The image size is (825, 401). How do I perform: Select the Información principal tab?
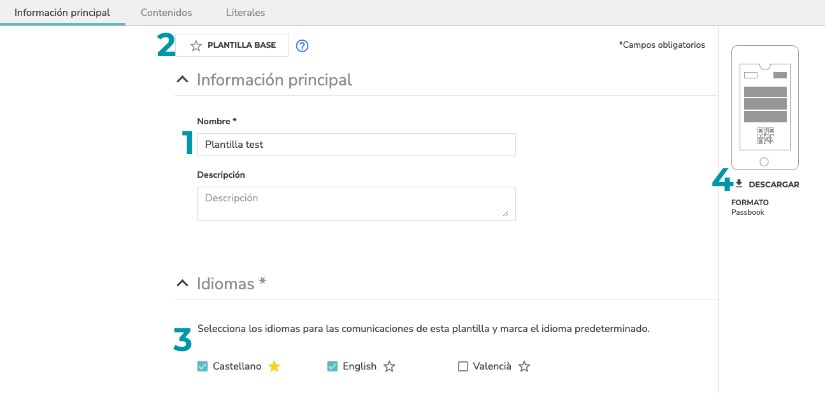(x=62, y=13)
